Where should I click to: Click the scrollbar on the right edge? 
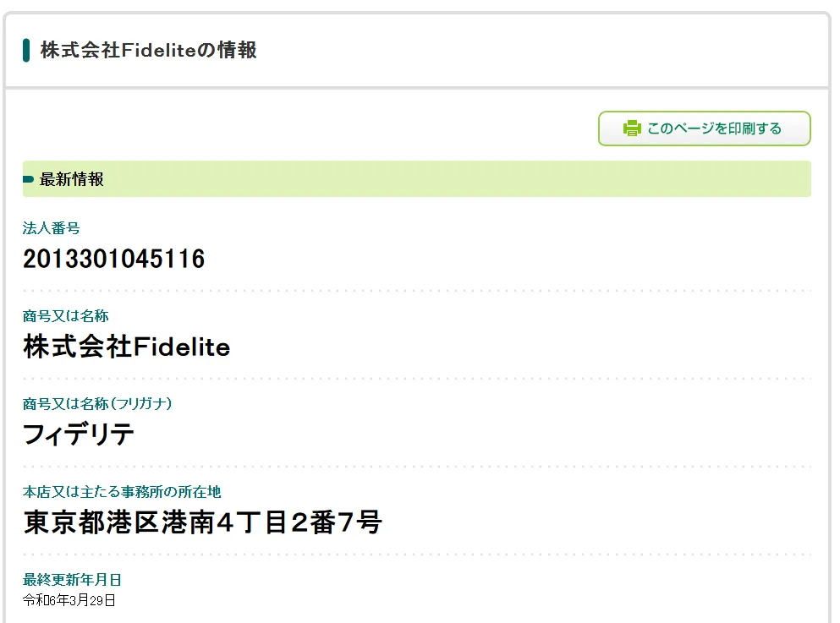click(836, 311)
